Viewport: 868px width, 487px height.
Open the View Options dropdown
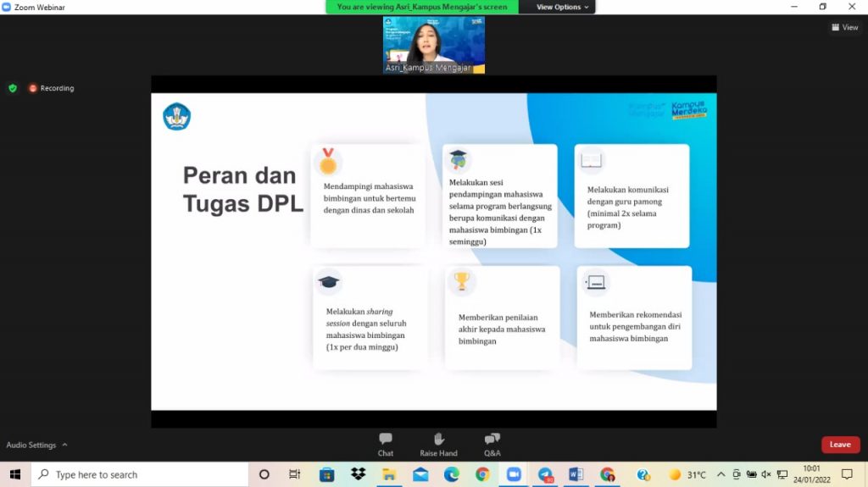point(562,7)
